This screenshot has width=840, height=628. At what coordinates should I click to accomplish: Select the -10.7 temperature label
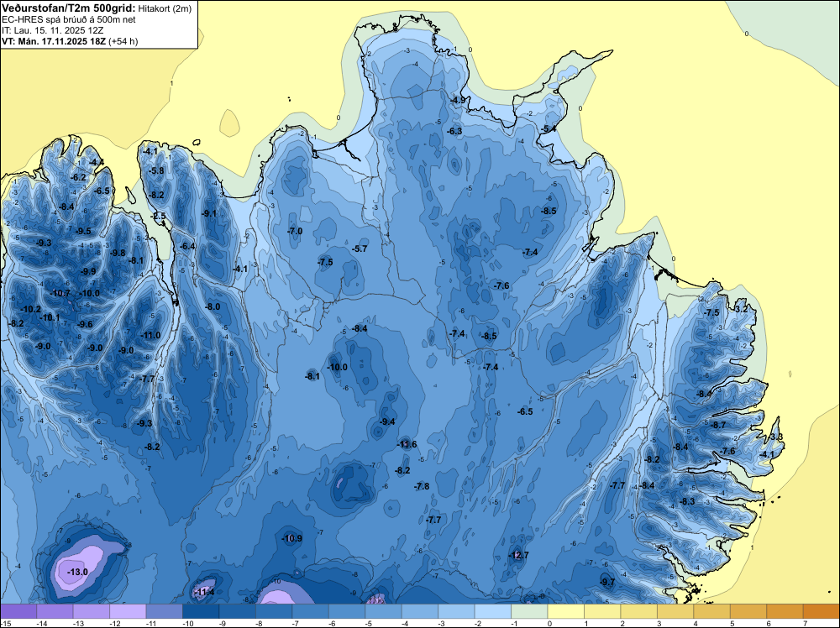pyautogui.click(x=60, y=293)
